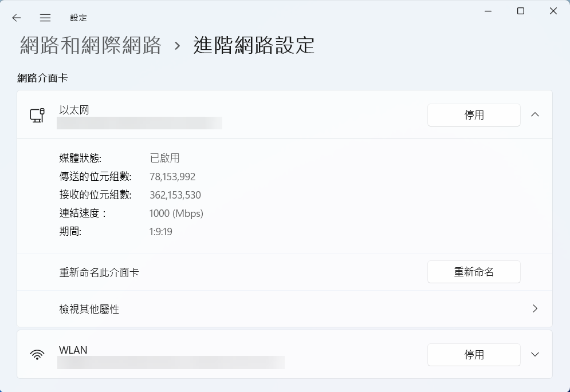The height and width of the screenshot is (392, 570).
Task: Go back with the back arrow
Action: (x=17, y=17)
